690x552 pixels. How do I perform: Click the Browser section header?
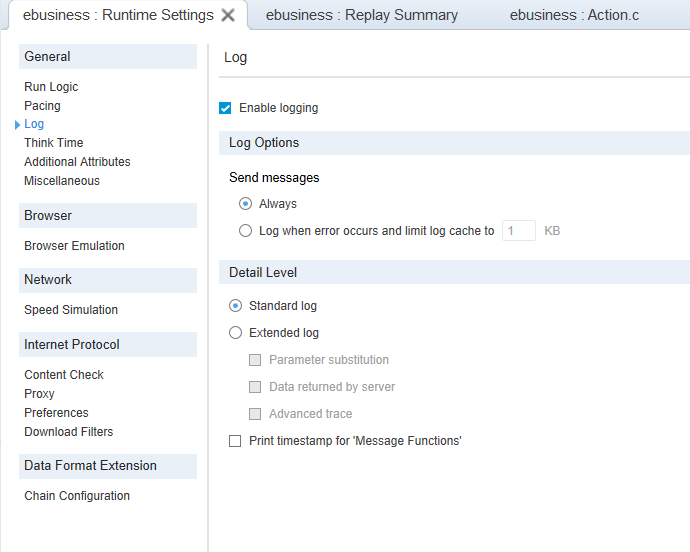108,215
